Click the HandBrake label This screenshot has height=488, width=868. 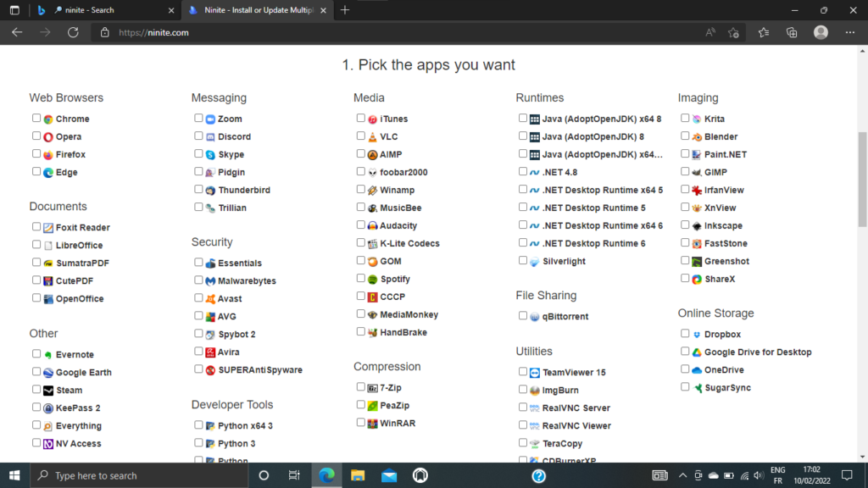[x=403, y=332]
